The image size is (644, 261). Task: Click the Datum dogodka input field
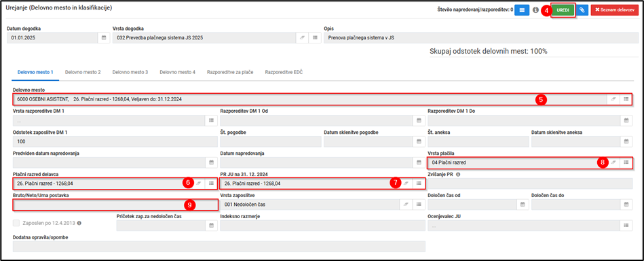point(52,38)
